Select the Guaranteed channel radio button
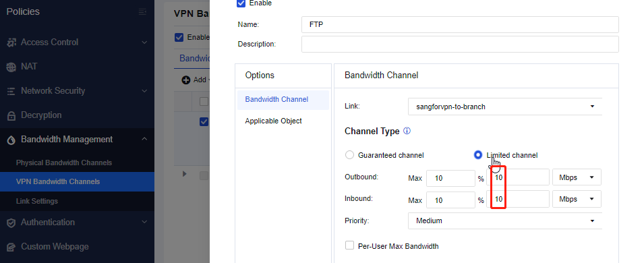The height and width of the screenshot is (263, 644). pos(349,155)
